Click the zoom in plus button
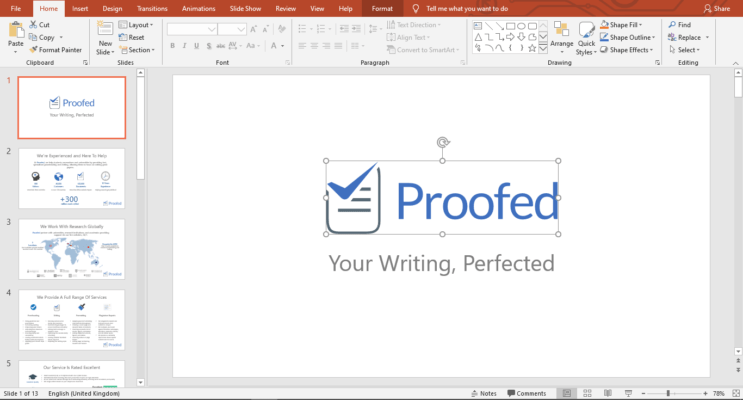The height and width of the screenshot is (400, 743). pyautogui.click(x=706, y=393)
